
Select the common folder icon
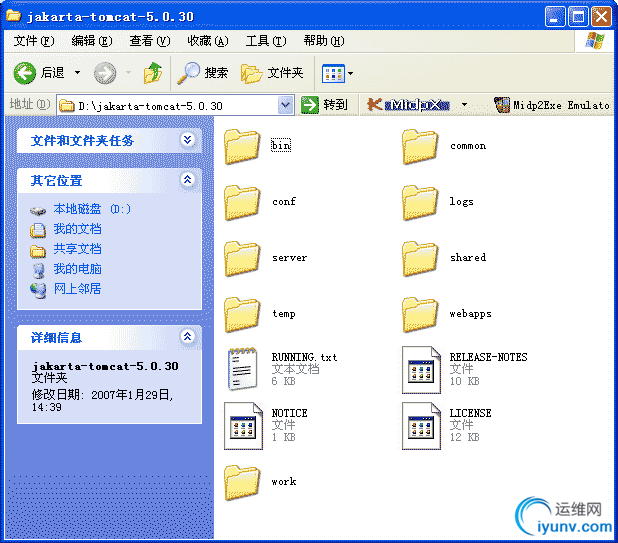pos(420,147)
